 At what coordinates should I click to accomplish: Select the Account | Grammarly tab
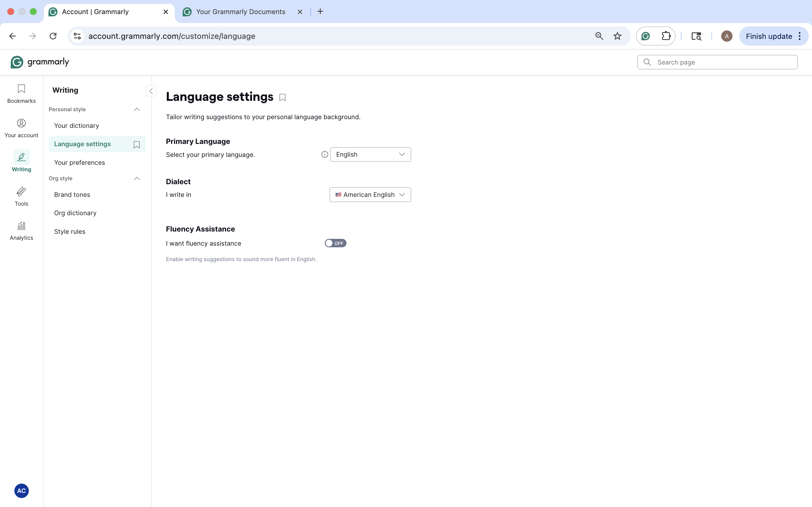pos(95,11)
